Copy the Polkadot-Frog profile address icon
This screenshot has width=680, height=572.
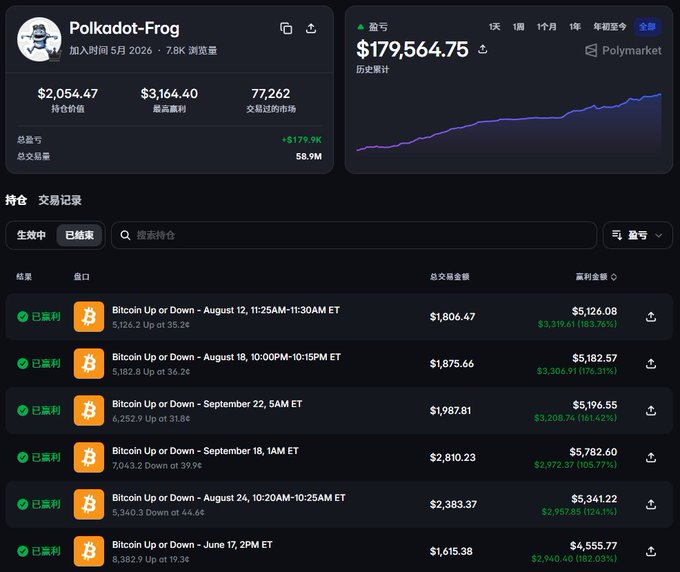coord(286,29)
